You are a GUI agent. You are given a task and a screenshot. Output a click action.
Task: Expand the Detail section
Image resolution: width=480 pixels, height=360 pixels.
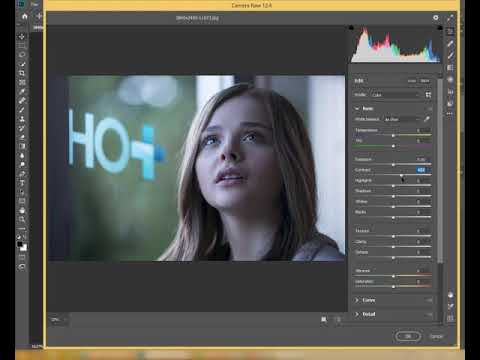(x=357, y=314)
